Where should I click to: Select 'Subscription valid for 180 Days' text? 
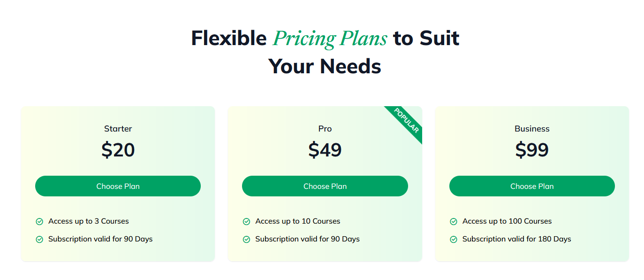tap(516, 239)
